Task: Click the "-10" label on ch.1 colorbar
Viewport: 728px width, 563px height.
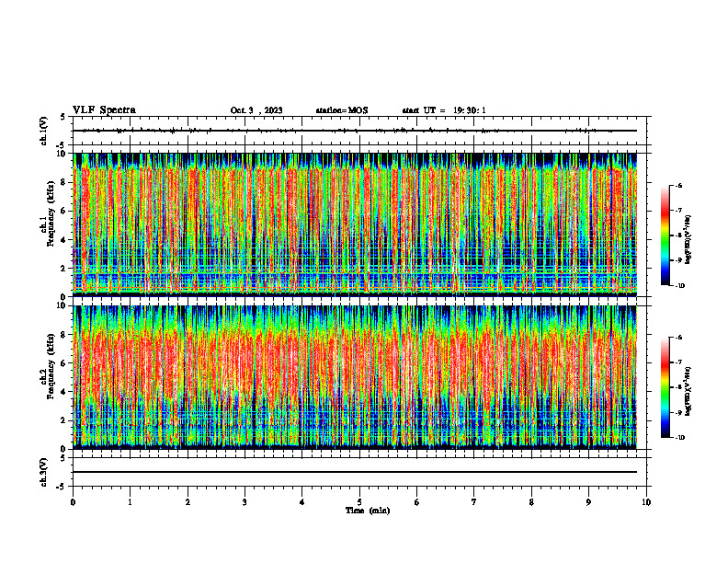Action: pyautogui.click(x=680, y=286)
